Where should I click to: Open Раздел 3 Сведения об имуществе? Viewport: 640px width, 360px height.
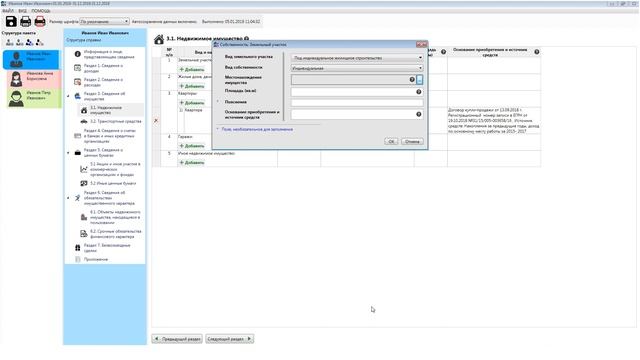104,96
